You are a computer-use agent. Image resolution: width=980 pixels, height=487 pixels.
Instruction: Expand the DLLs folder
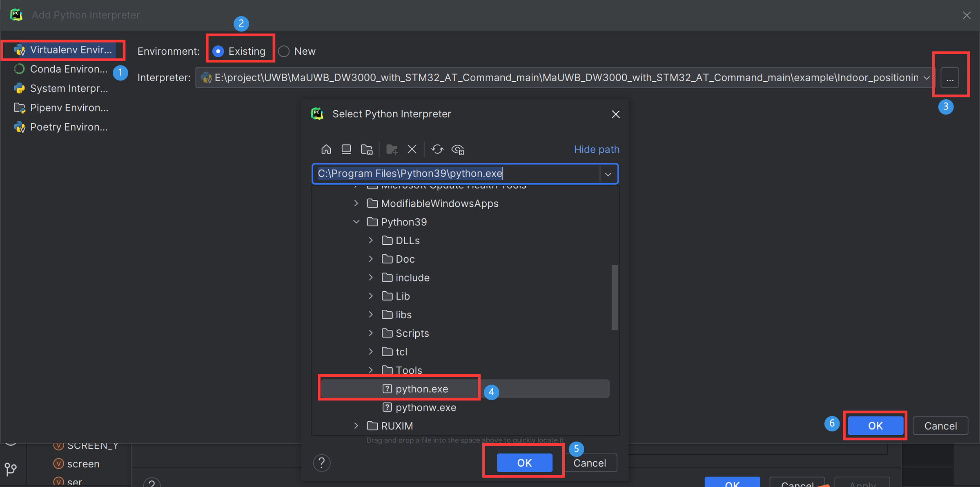click(371, 240)
